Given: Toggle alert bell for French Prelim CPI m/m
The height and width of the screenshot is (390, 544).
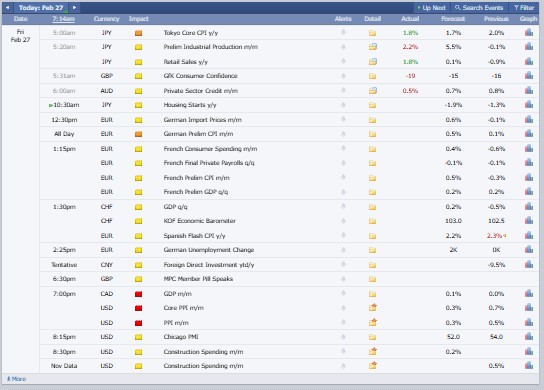Looking at the screenshot, I should tap(343, 177).
